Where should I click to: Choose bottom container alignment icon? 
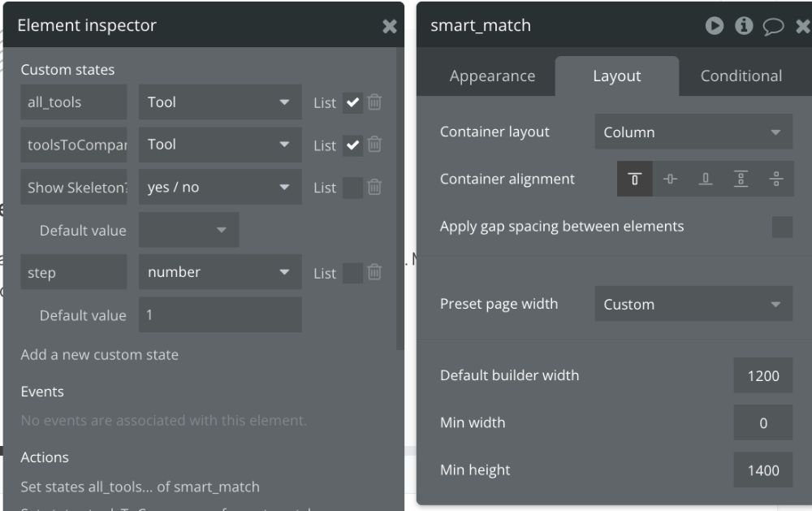706,179
